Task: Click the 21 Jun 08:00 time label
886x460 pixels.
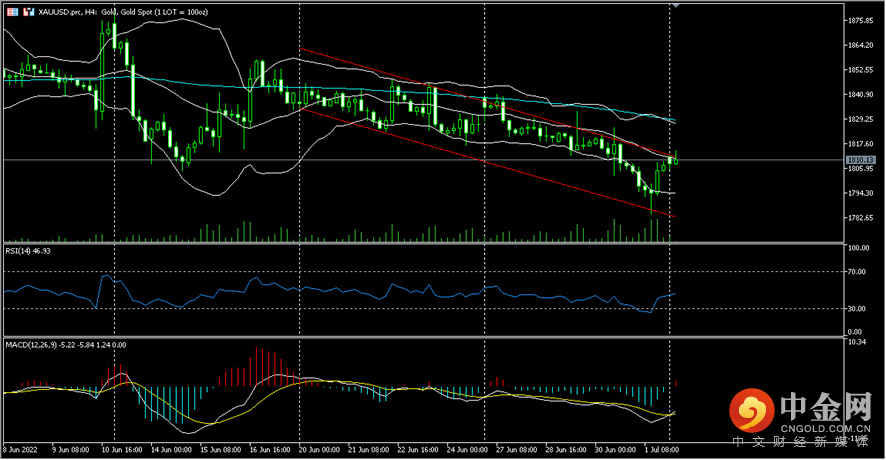Action: pos(368,450)
